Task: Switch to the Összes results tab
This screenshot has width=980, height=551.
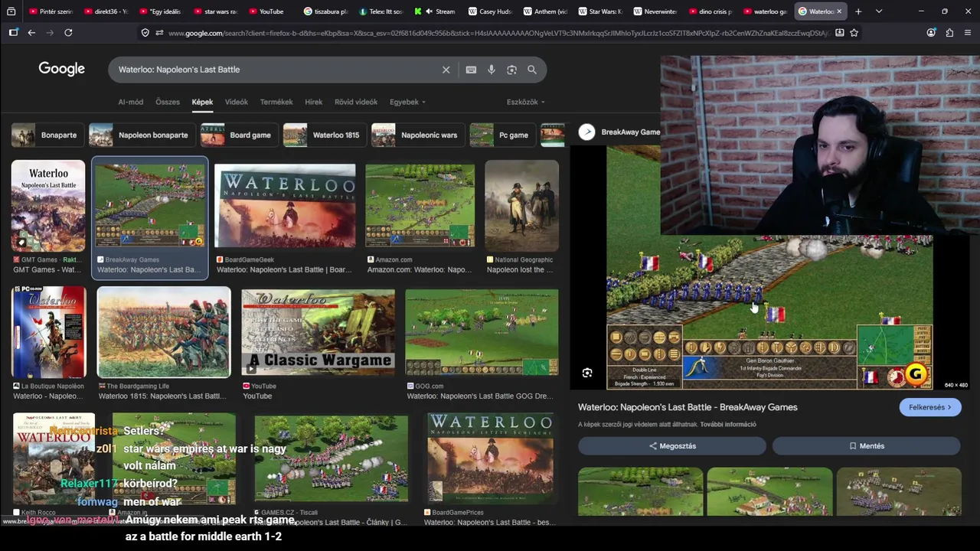Action: [x=168, y=102]
